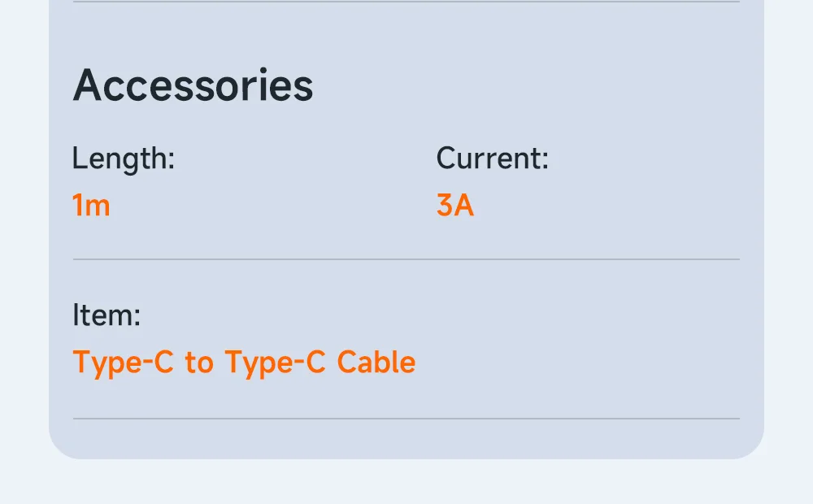Screen dimensions: 813x504
Task: Click the divider line beneath the Item row
Action: (x=406, y=419)
